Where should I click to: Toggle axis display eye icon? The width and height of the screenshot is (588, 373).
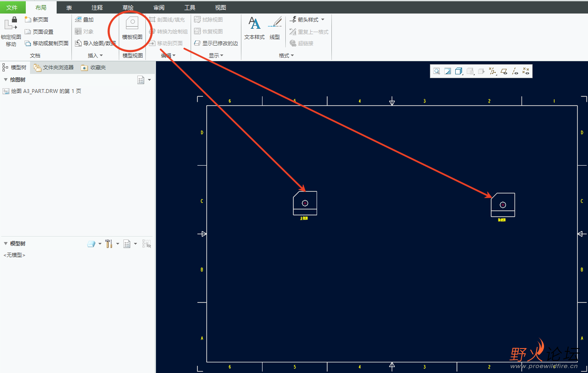tap(514, 71)
